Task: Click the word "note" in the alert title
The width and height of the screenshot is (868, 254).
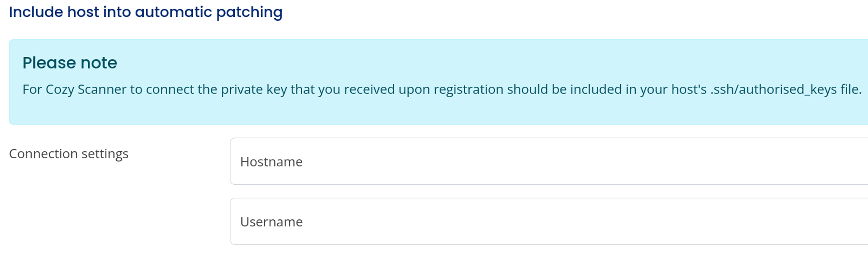Action: [99, 63]
